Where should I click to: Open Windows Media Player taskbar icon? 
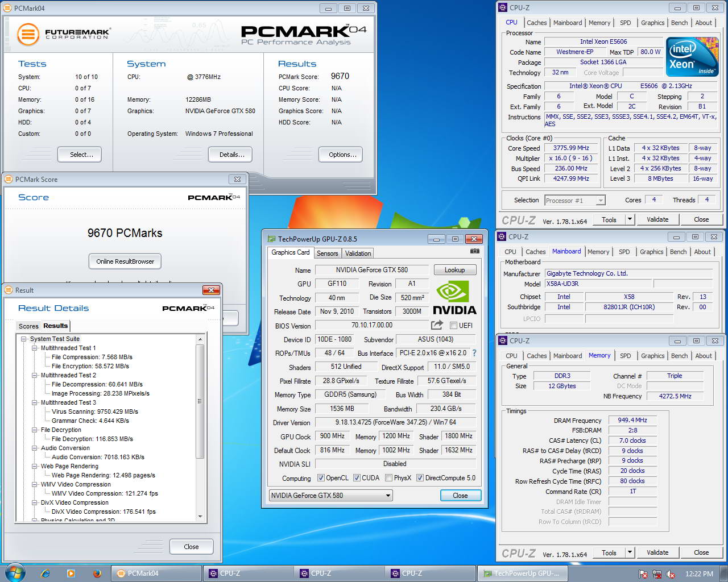pyautogui.click(x=71, y=573)
